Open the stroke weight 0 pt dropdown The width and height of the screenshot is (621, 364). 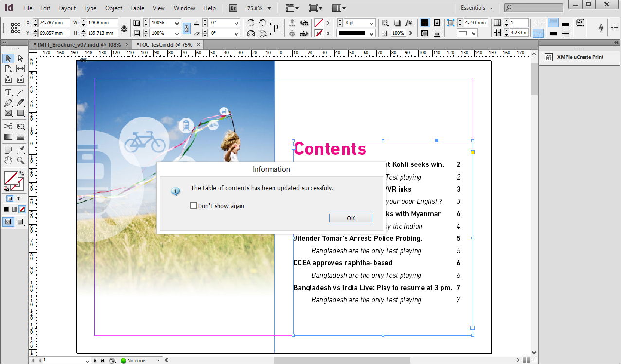coord(371,23)
